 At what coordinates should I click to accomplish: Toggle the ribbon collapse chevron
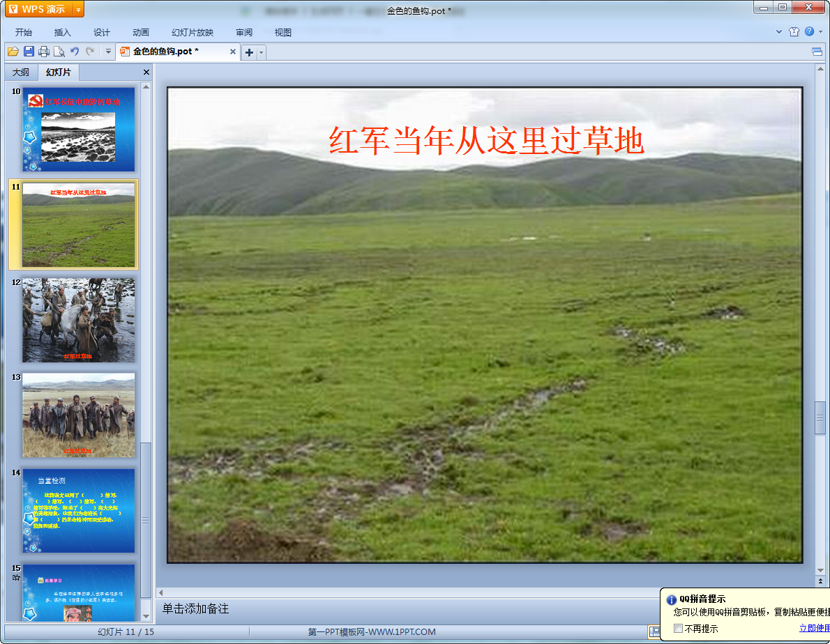pyautogui.click(x=778, y=32)
